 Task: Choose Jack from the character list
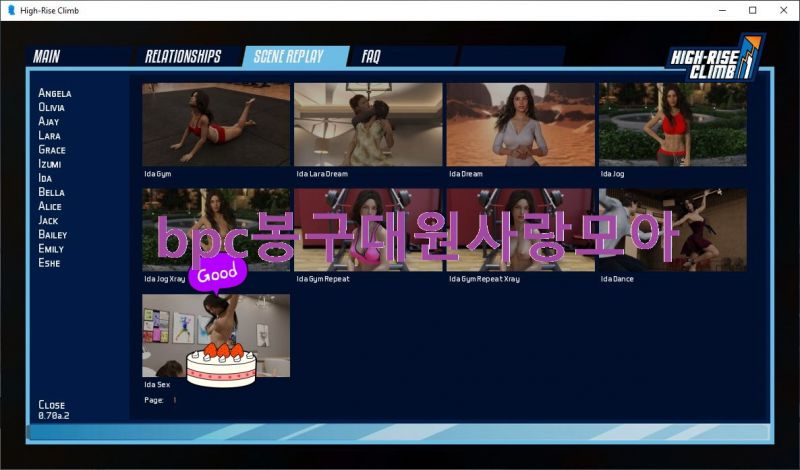(48, 220)
